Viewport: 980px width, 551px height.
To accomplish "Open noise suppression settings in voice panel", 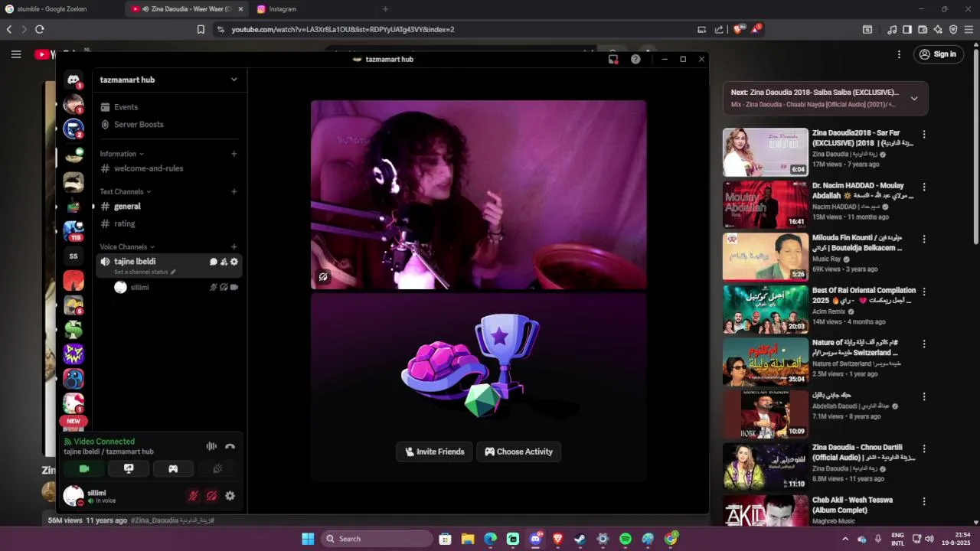I will (211, 446).
